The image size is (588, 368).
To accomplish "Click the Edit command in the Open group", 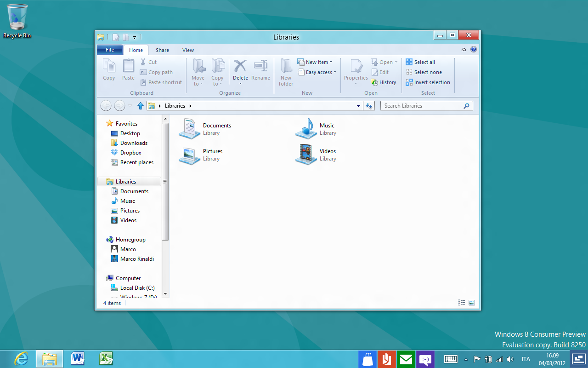I will 380,72.
